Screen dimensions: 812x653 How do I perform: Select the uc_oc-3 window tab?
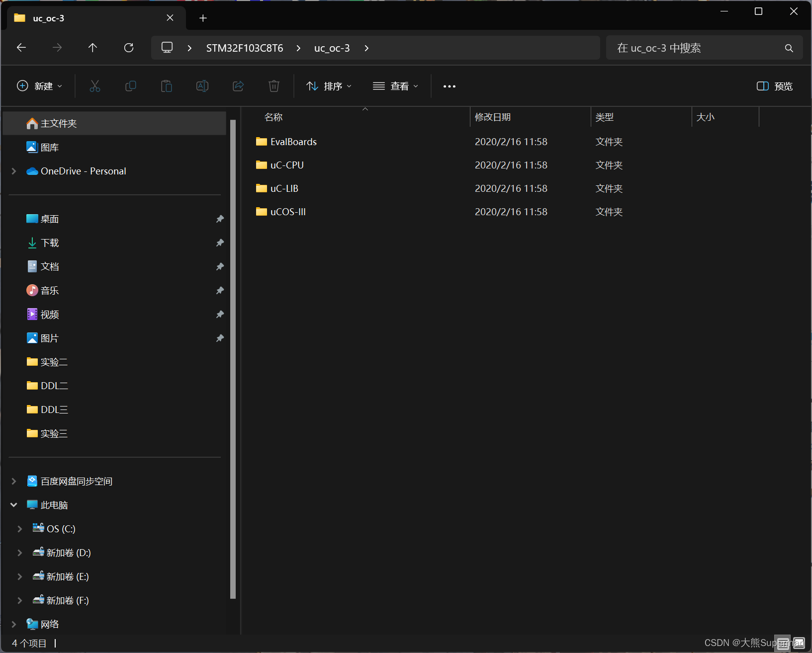96,18
